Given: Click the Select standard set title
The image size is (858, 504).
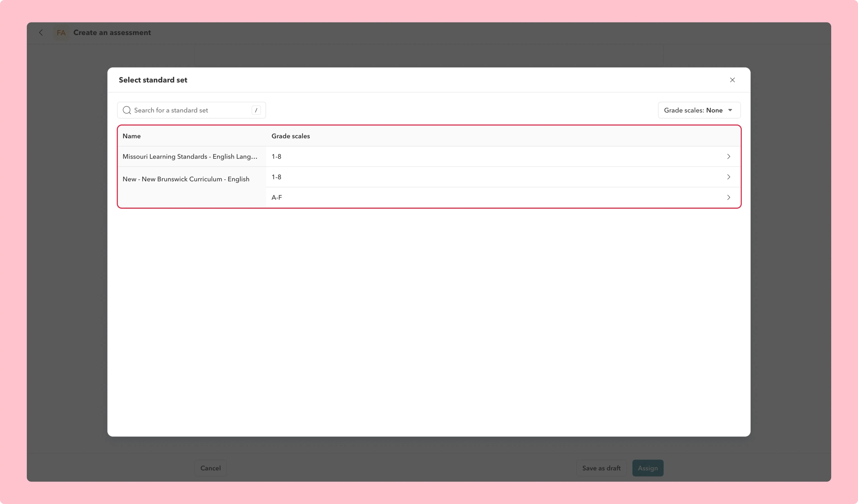Looking at the screenshot, I should click(153, 80).
